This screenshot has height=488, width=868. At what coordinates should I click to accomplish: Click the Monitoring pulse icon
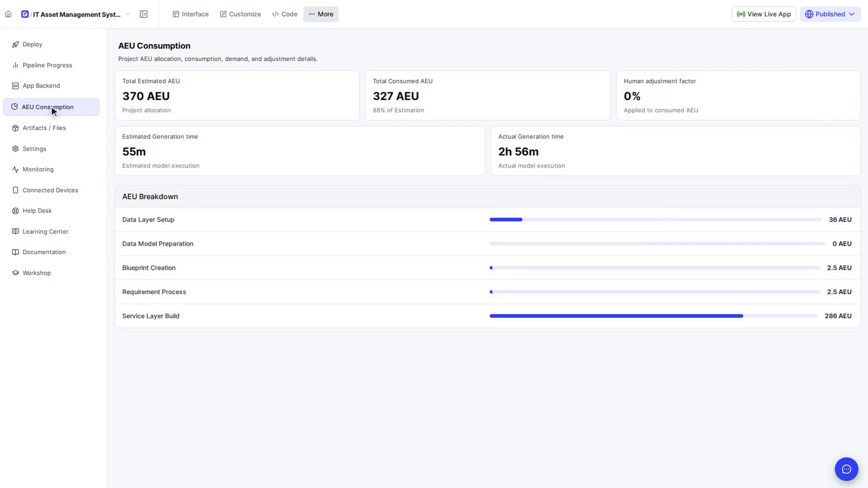15,169
